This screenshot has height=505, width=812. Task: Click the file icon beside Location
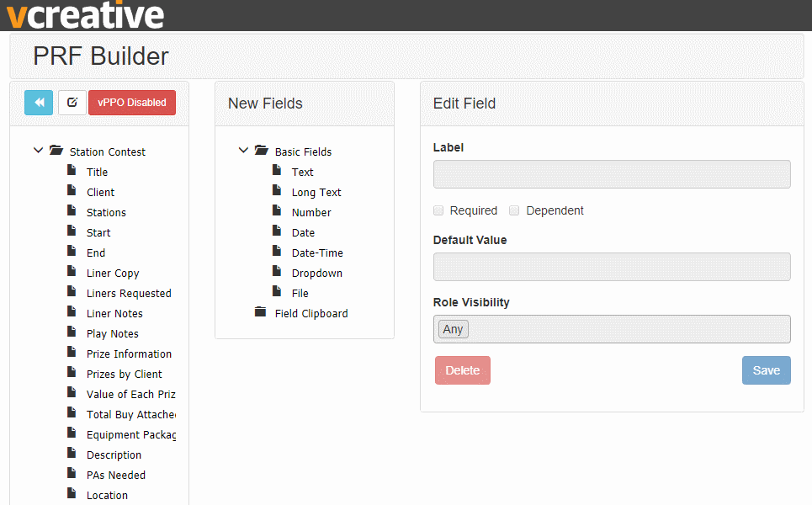click(72, 493)
